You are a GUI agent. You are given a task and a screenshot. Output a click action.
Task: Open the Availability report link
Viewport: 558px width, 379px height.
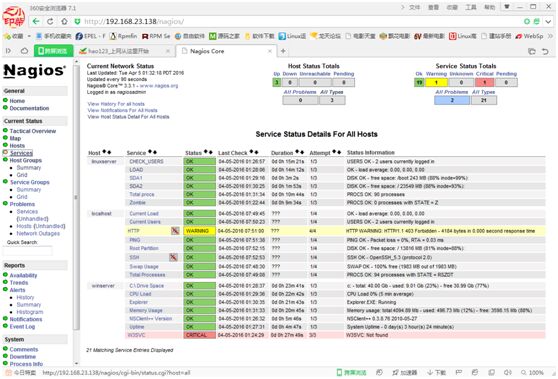(x=23, y=275)
